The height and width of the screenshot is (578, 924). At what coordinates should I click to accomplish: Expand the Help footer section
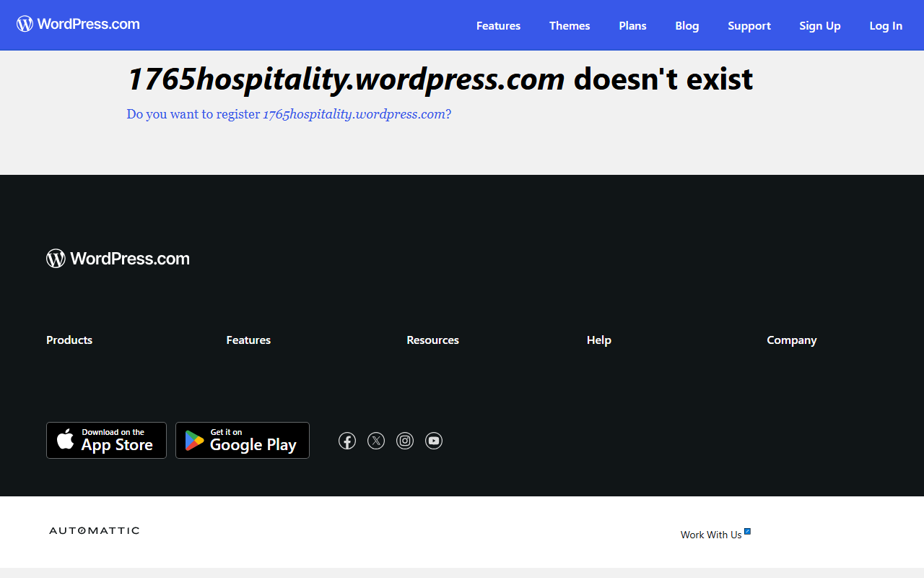599,340
